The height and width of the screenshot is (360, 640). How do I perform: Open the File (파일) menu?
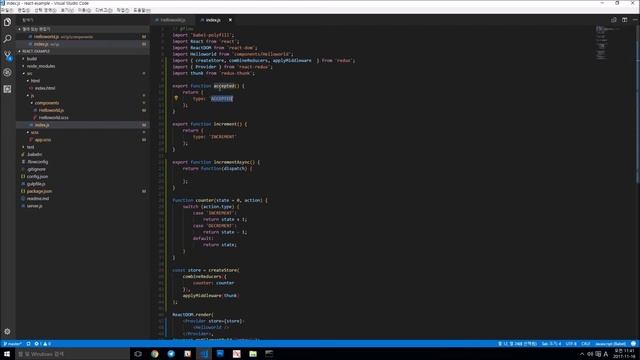tap(7, 10)
